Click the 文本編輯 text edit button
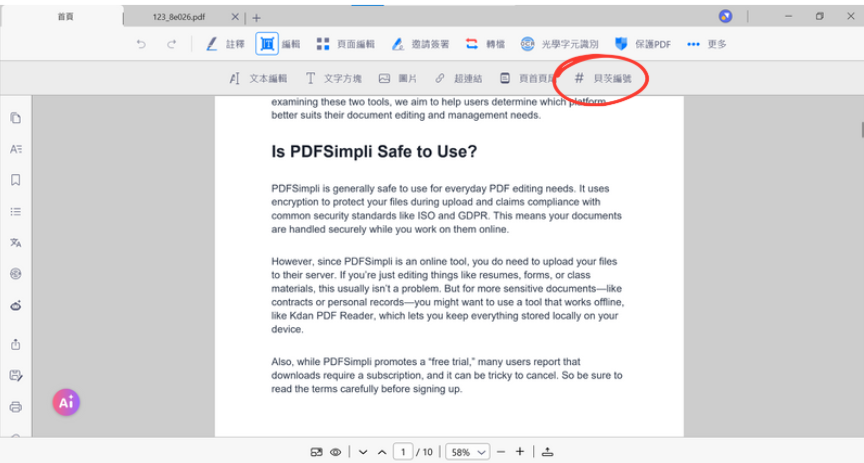Viewport: 864px width, 463px height. pyautogui.click(x=258, y=78)
